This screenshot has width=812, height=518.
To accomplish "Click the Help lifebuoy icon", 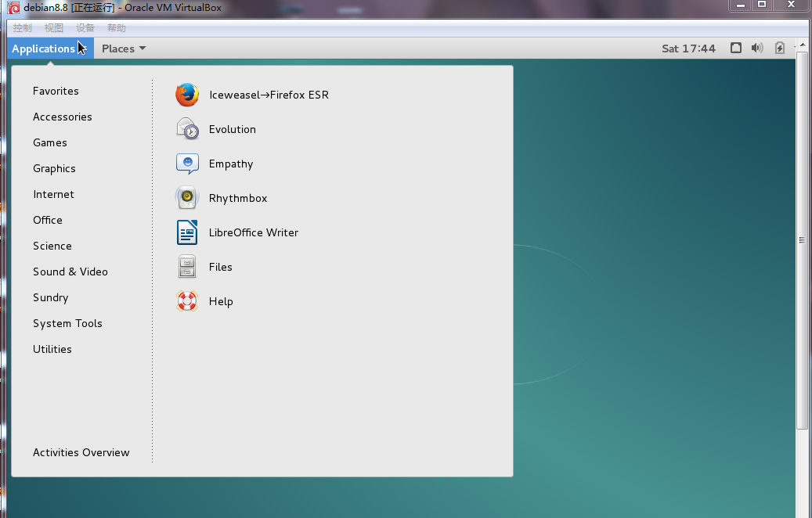I will (x=187, y=301).
